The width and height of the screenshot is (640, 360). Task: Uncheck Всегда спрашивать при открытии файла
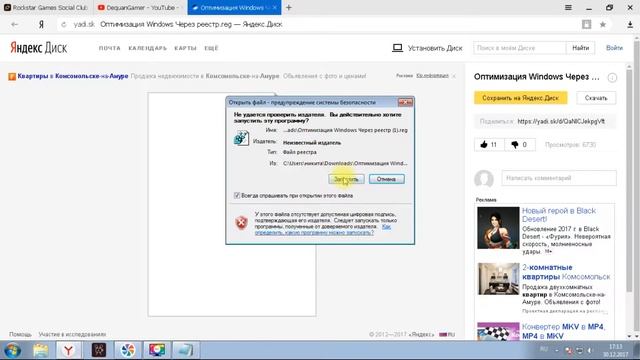pyautogui.click(x=237, y=196)
